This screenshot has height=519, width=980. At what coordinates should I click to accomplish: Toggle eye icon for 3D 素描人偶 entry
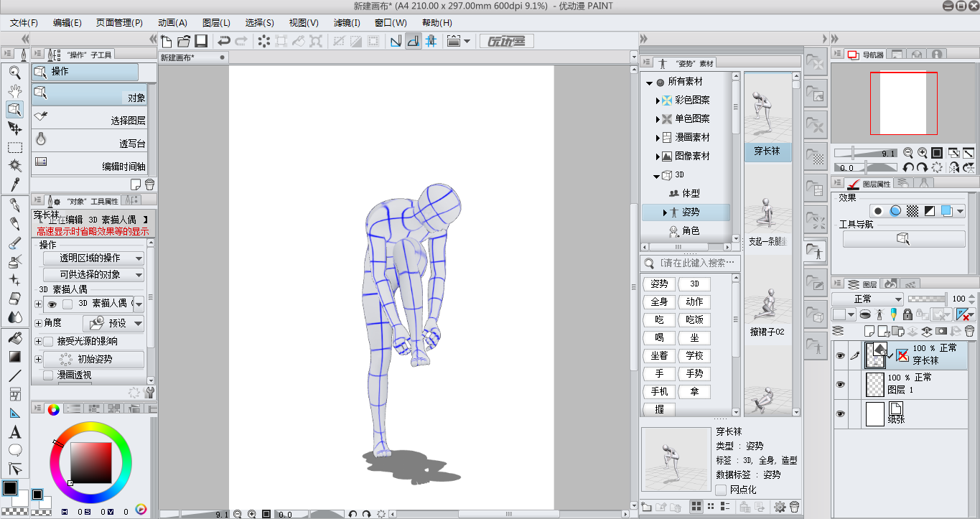click(52, 304)
